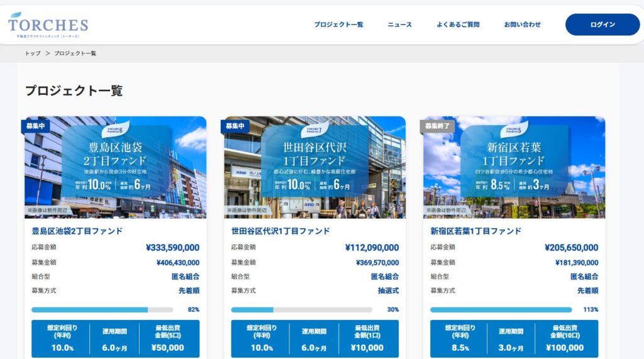The width and height of the screenshot is (644, 359).
Task: Go to the ニュース page
Action: [399, 25]
